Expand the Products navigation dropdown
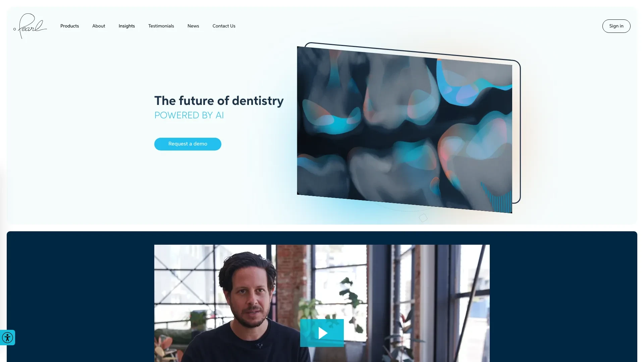This screenshot has height=362, width=644. 69,25
